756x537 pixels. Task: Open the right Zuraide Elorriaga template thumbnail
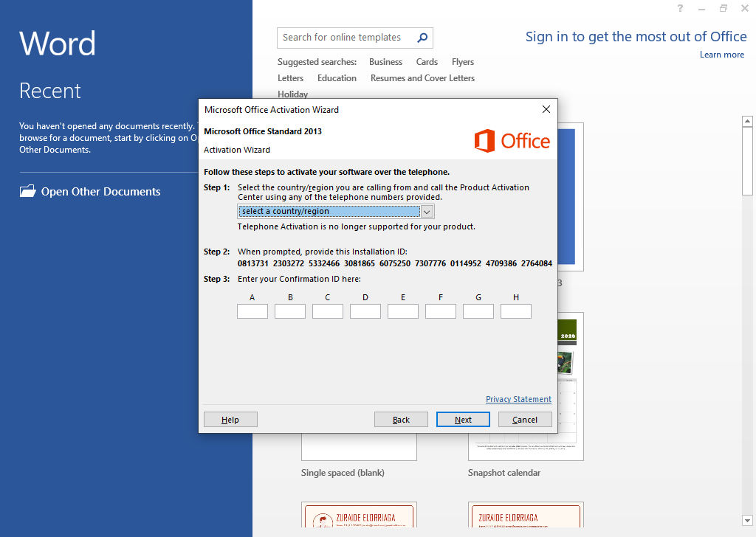tap(526, 516)
